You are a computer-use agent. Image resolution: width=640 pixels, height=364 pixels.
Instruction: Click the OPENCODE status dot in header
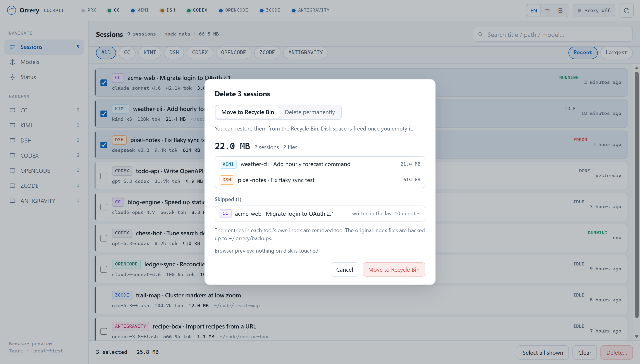[221, 10]
